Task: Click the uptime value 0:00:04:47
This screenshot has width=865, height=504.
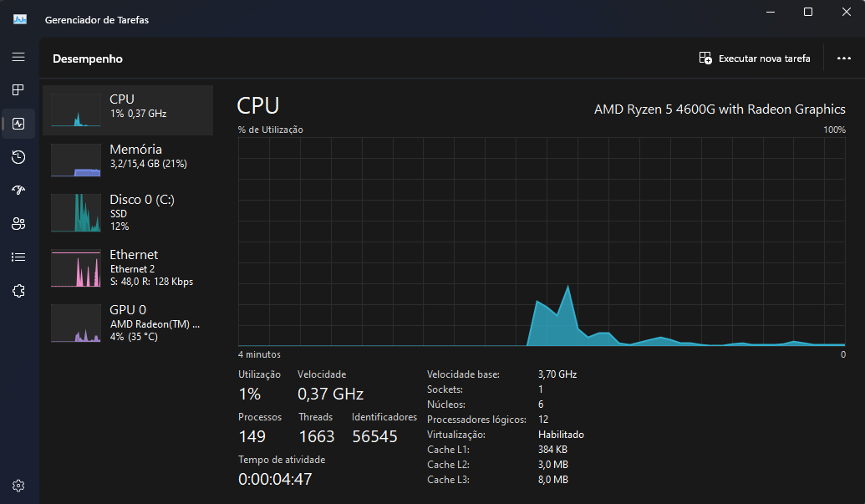Action: (275, 479)
